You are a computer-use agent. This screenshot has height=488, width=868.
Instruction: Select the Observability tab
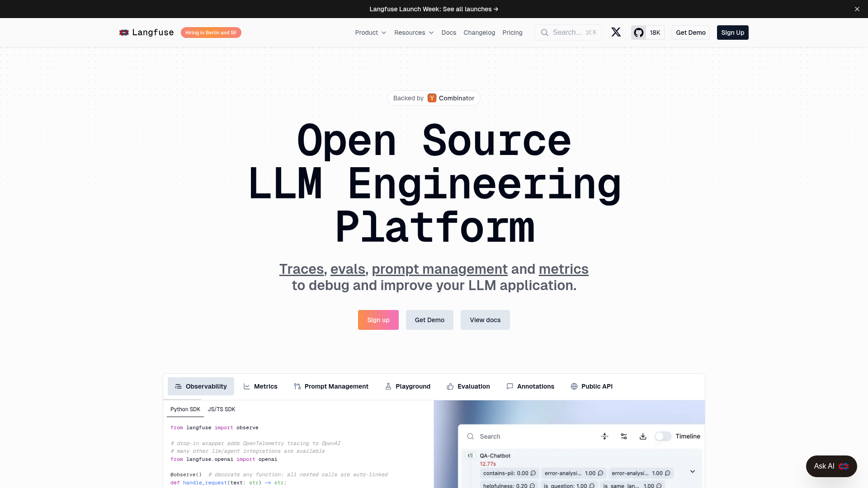point(201,386)
